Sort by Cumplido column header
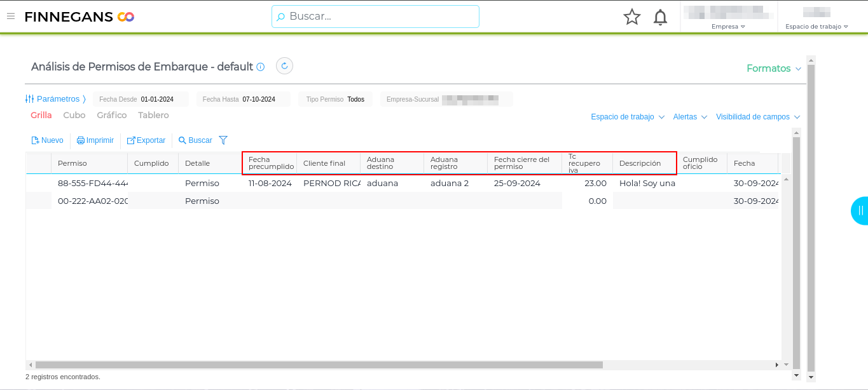Image resolution: width=868 pixels, height=390 pixels. 153,163
